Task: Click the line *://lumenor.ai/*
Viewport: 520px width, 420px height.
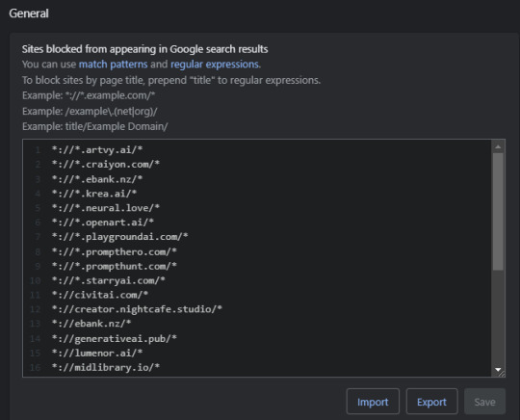Action: 97,353
